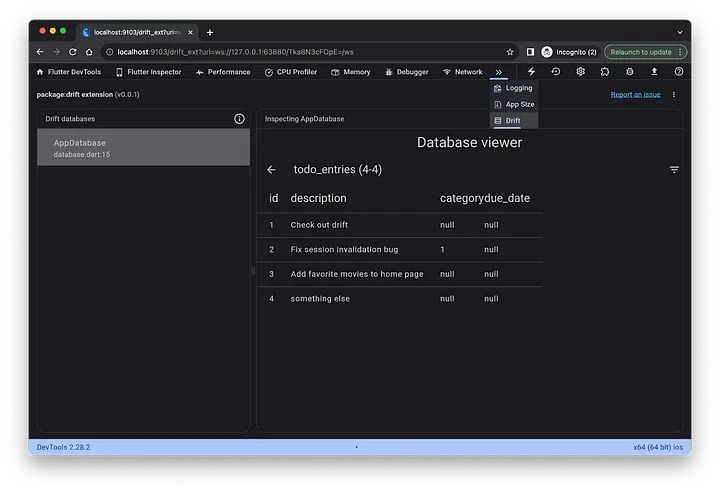This screenshot has width=720, height=493.
Task: Reload the browser page
Action: [x=73, y=52]
